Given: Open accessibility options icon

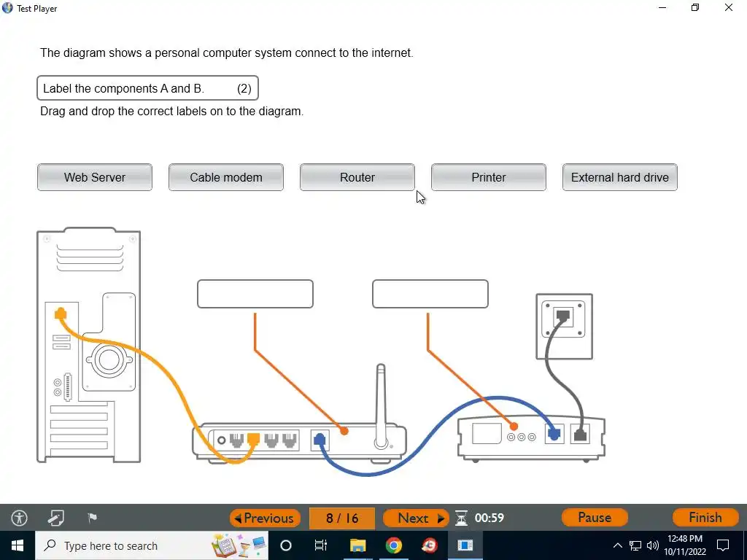Looking at the screenshot, I should click(x=20, y=518).
